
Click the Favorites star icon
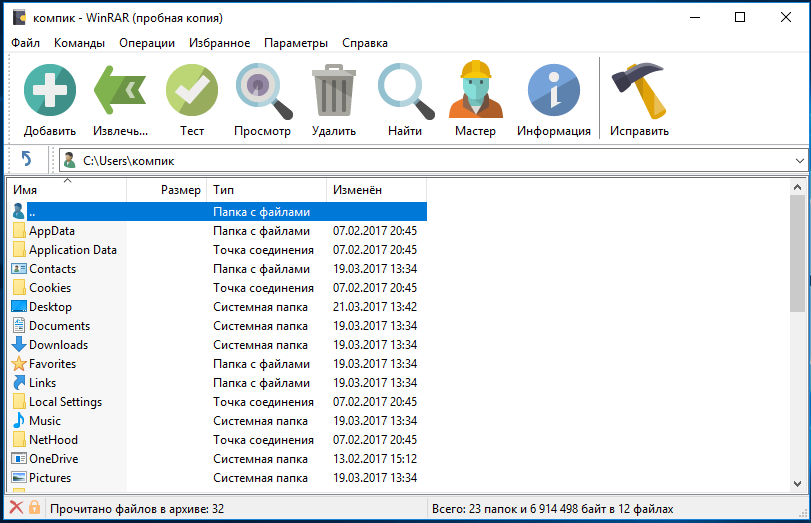pos(19,364)
